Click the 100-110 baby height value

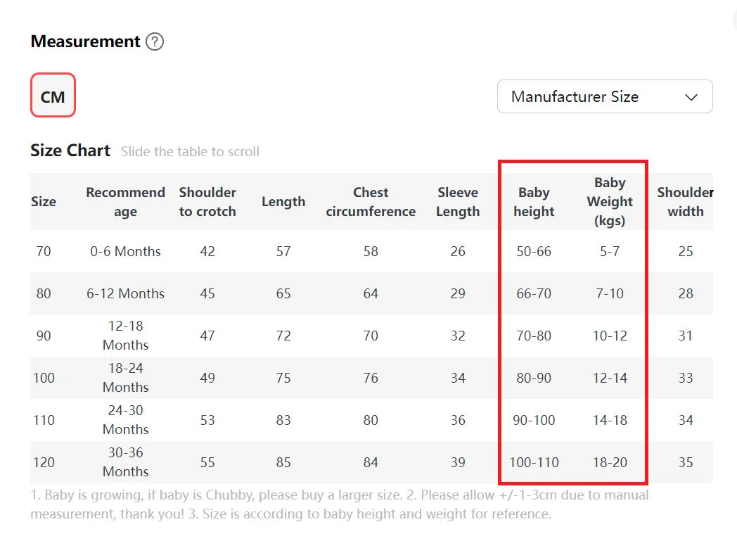(534, 462)
